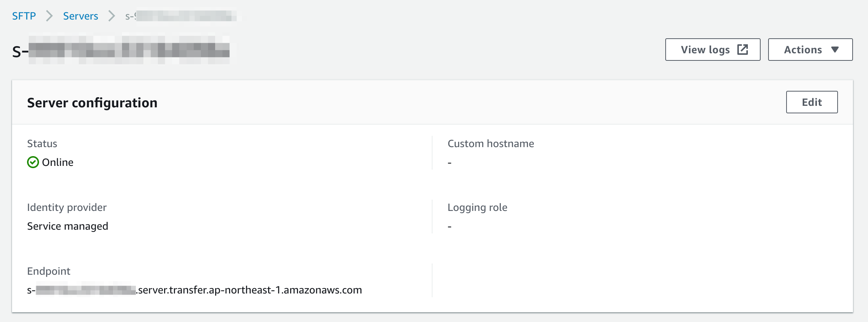
Task: Go to the SFTP breadcrumb link
Action: point(24,16)
